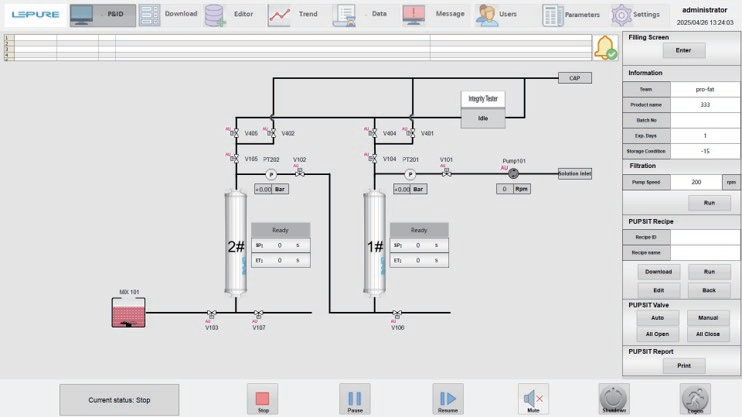
Task: Switch to the Users tab
Action: pos(495,14)
